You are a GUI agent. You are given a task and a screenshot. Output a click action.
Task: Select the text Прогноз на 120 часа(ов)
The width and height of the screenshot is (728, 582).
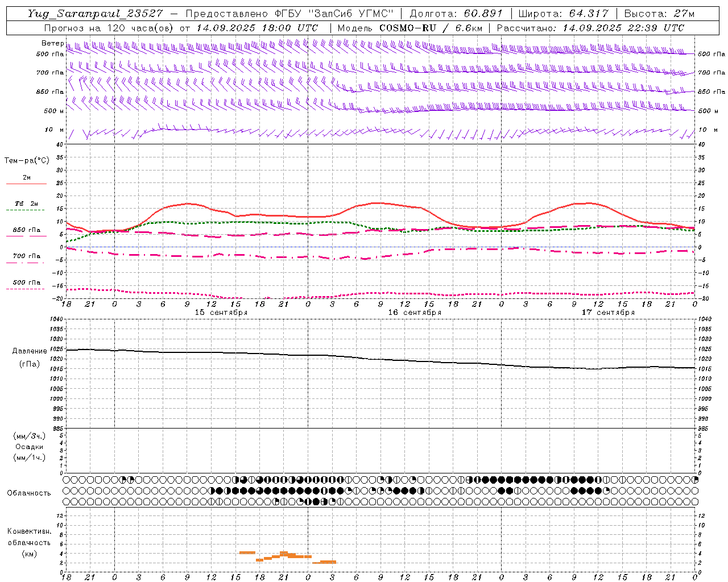tap(110, 28)
